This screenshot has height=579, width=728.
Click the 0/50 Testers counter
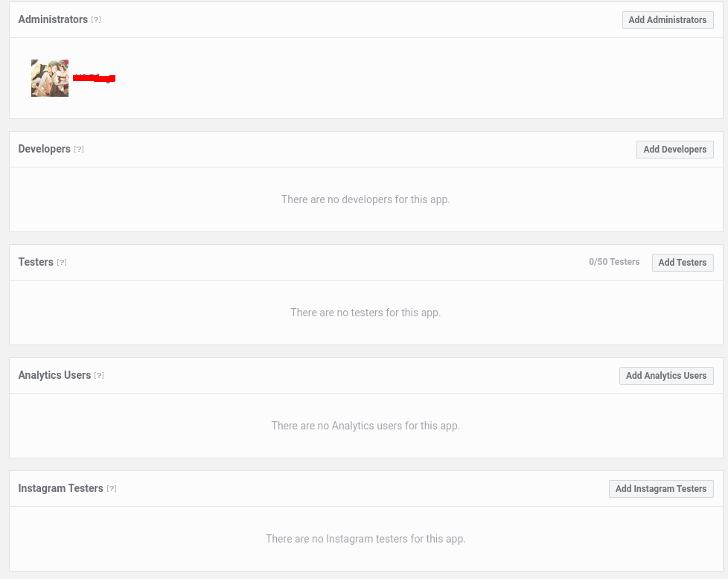614,262
